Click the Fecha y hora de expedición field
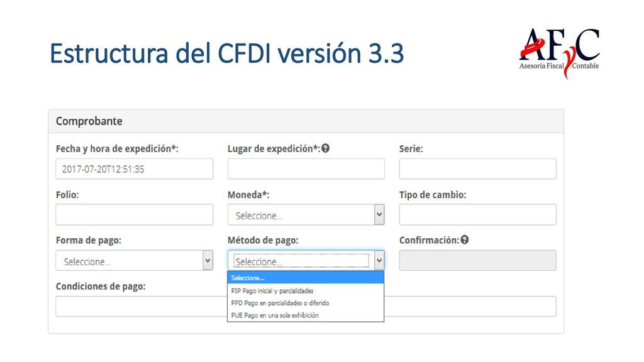 click(x=135, y=168)
